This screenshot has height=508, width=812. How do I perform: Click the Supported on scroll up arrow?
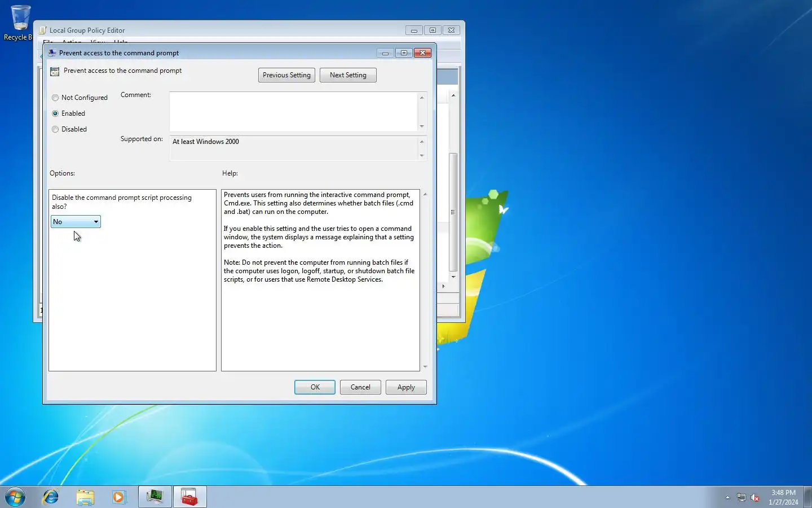coord(422,142)
